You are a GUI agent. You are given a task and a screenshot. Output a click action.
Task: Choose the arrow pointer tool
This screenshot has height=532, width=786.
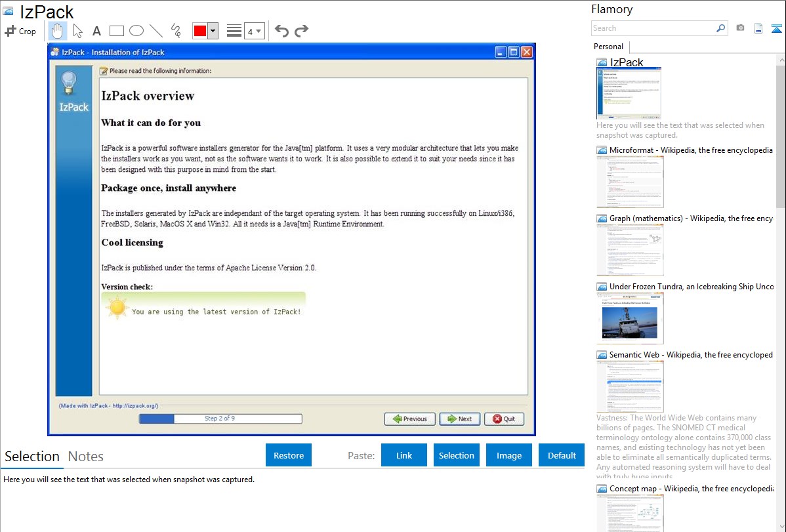(x=77, y=31)
